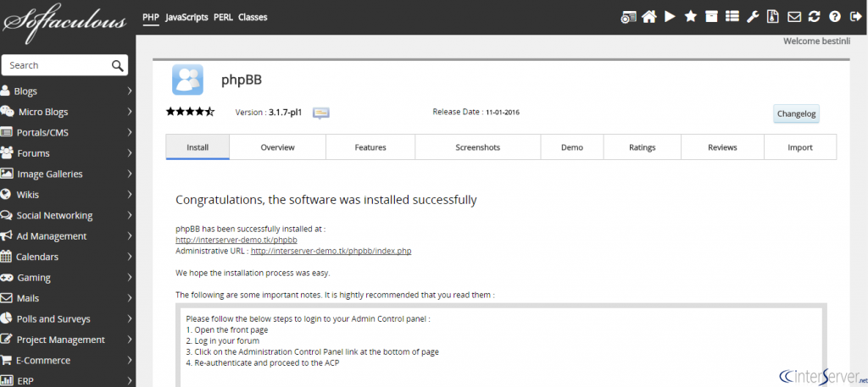
Task: Click the play demos icon
Action: pyautogui.click(x=670, y=17)
